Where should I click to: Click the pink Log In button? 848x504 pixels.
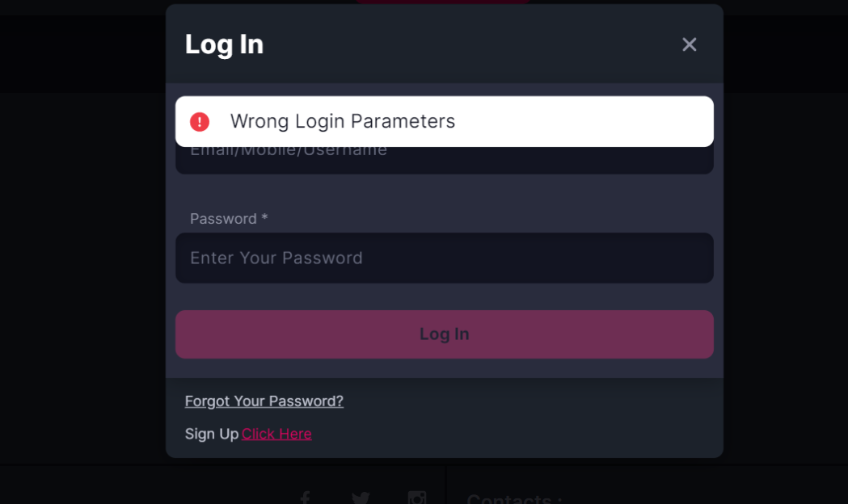tap(444, 334)
